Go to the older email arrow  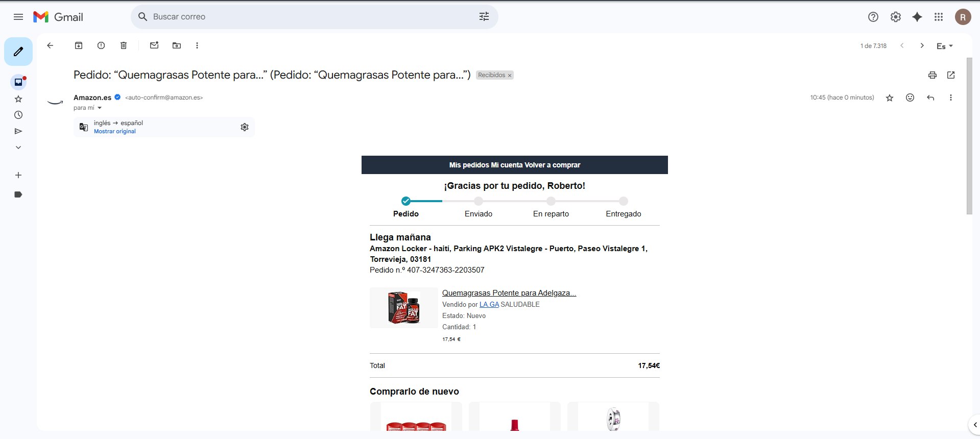click(922, 45)
